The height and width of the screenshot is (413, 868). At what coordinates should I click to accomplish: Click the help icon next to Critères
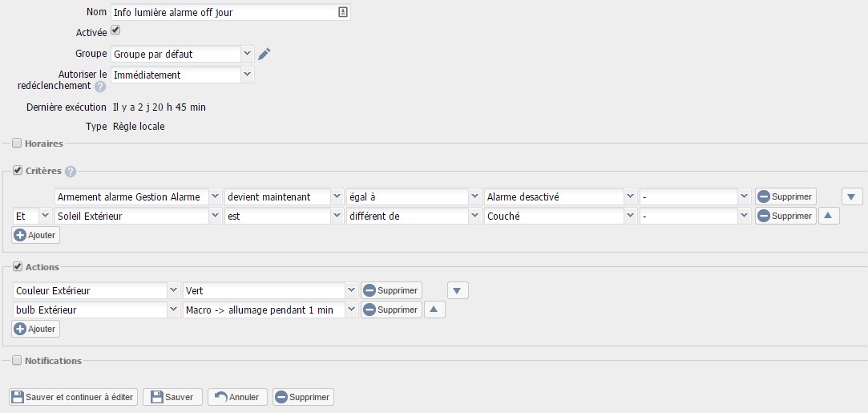coord(71,171)
